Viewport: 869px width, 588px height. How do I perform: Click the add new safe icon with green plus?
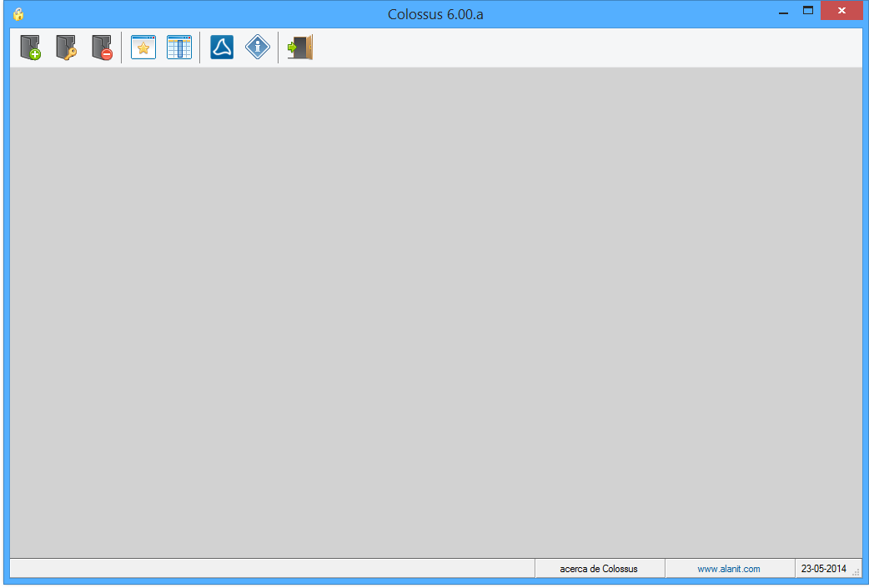coord(30,48)
